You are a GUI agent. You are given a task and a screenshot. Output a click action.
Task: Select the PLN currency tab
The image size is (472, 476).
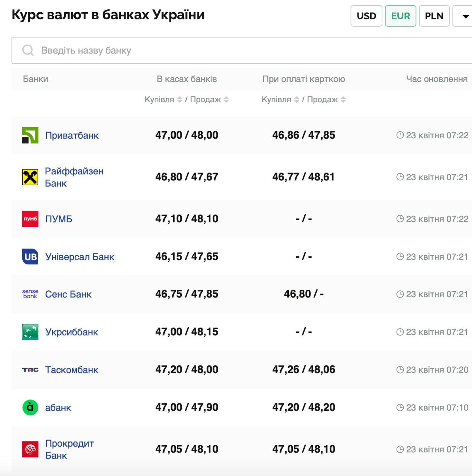(434, 16)
